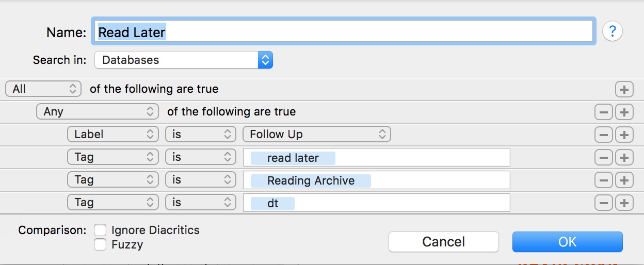The height and width of the screenshot is (265, 644).
Task: Open the Label attribute dropdown
Action: click(112, 134)
